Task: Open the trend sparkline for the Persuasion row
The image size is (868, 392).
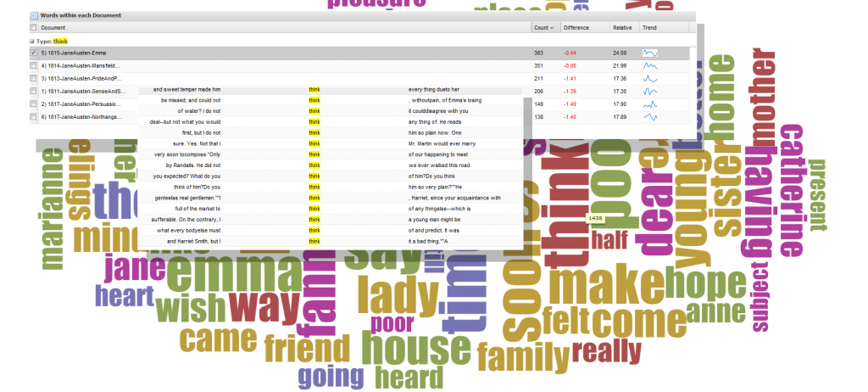Action: click(650, 104)
